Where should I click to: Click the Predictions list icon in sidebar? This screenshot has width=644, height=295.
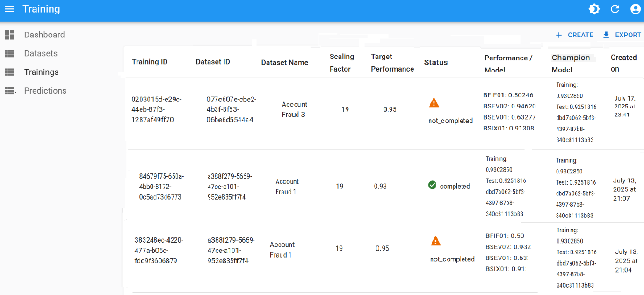10,91
